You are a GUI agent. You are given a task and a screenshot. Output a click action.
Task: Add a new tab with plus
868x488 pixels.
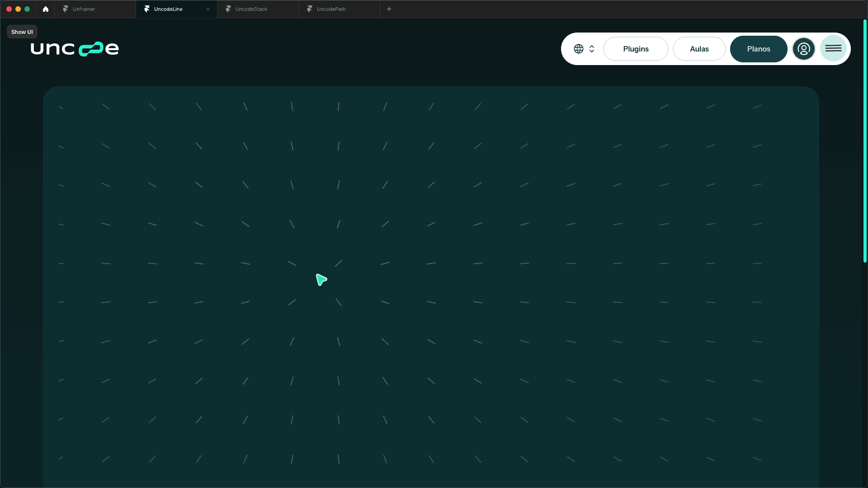(389, 9)
